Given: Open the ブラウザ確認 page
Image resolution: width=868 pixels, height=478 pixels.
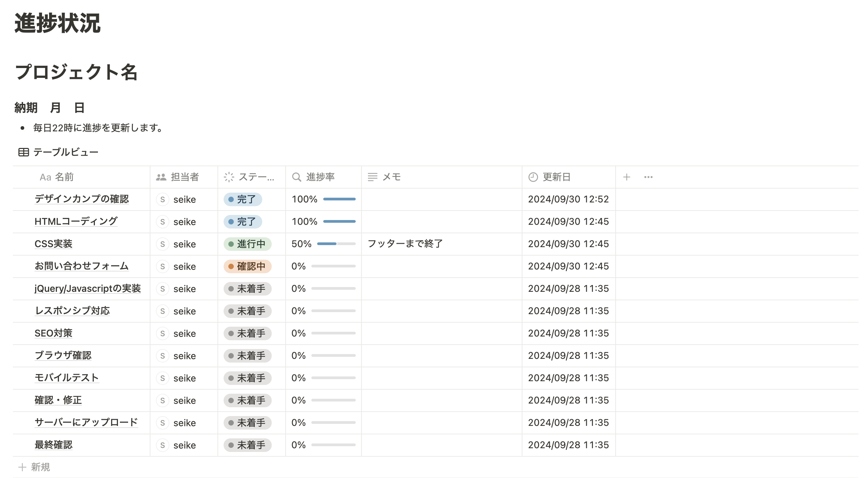Looking at the screenshot, I should (x=63, y=355).
